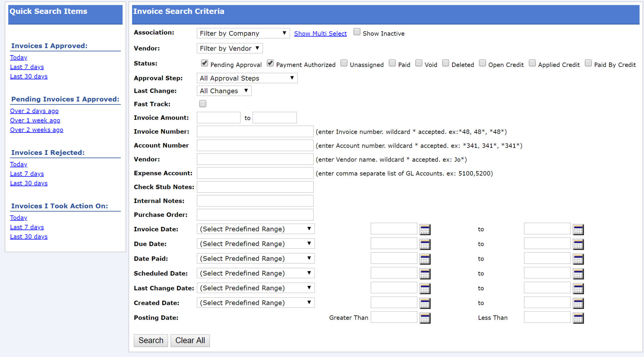Open calendar for Date Paid end field

(x=578, y=259)
